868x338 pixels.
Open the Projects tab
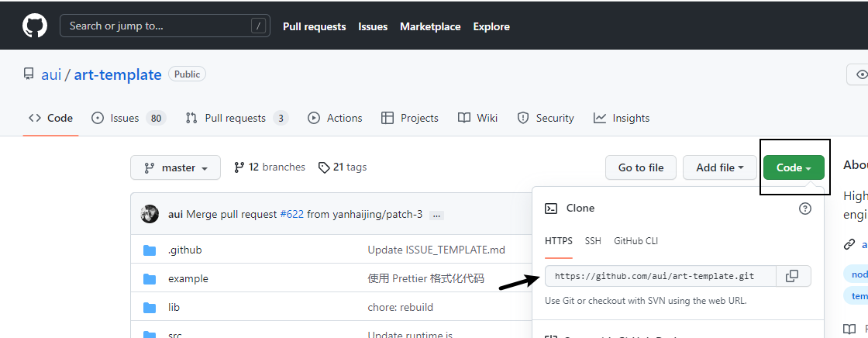tap(410, 118)
